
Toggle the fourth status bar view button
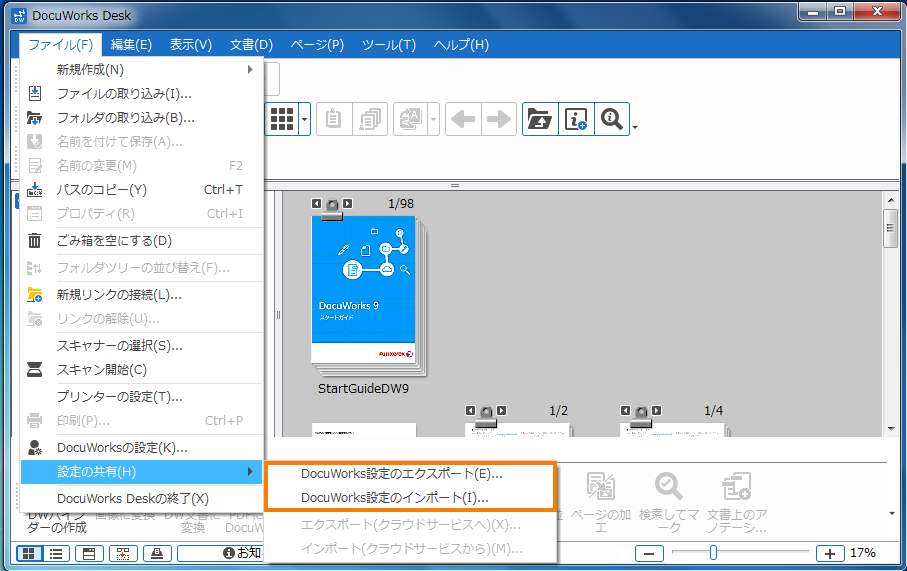click(123, 554)
